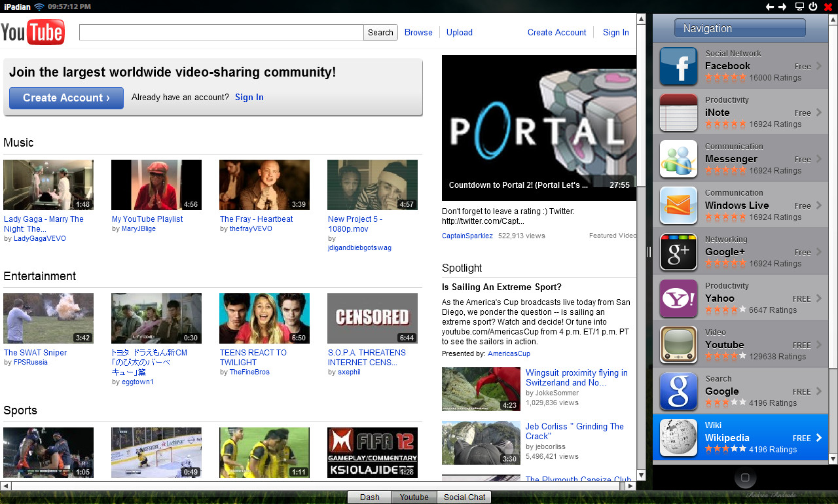This screenshot has height=504, width=838.
Task: Play the FIFA 12 gameplay thumbnail
Action: (373, 452)
